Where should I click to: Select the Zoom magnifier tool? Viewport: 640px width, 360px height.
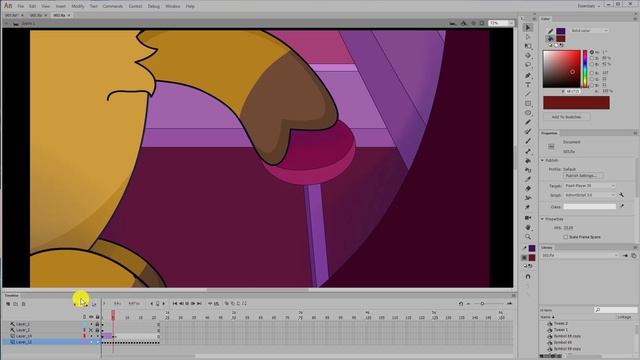point(528,237)
